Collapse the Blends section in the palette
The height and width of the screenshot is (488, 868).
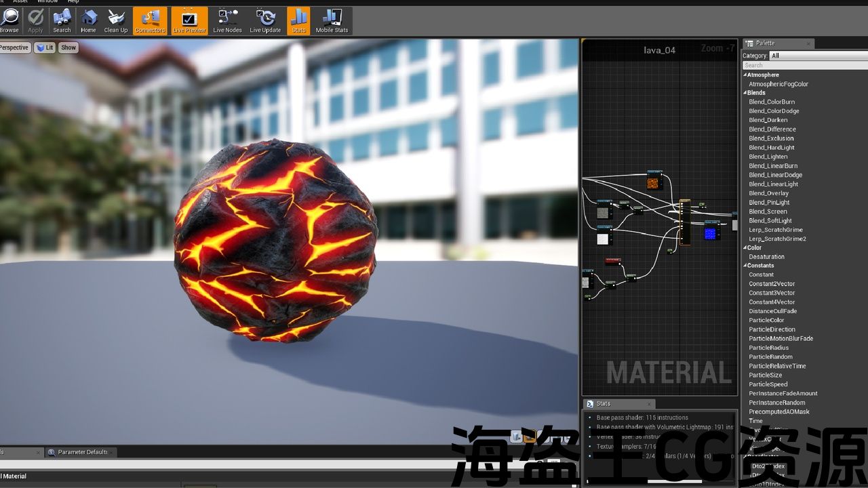[x=745, y=93]
